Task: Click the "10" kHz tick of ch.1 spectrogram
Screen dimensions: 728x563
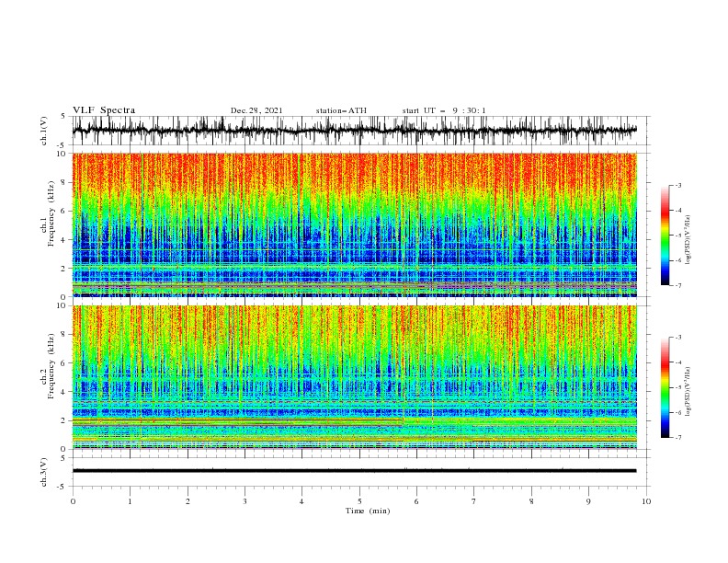Action: tap(62, 154)
